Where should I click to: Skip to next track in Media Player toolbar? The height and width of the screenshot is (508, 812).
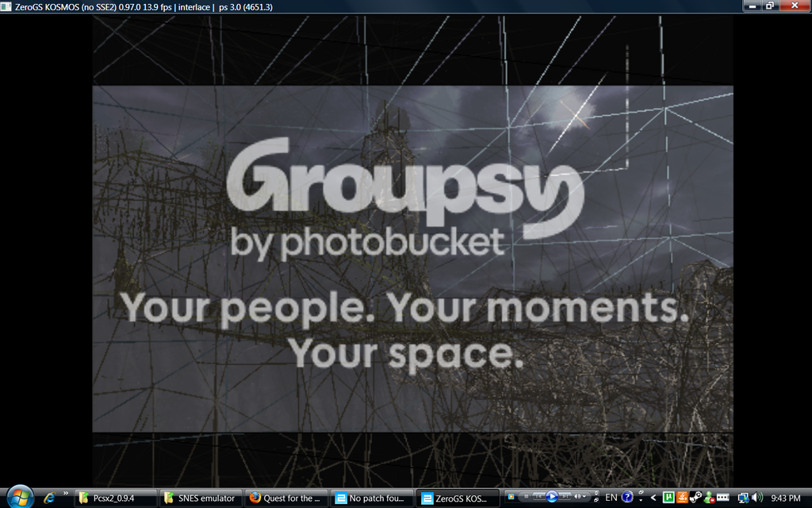565,497
